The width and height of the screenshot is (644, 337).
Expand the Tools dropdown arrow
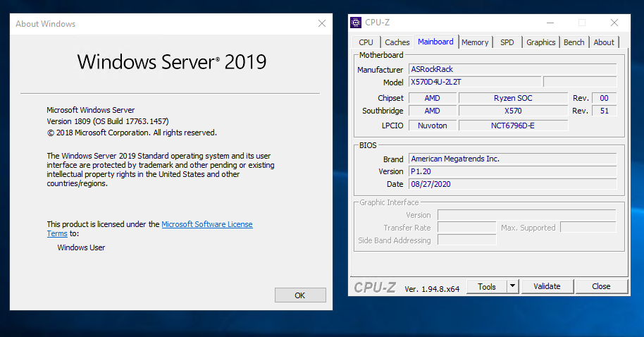[512, 286]
